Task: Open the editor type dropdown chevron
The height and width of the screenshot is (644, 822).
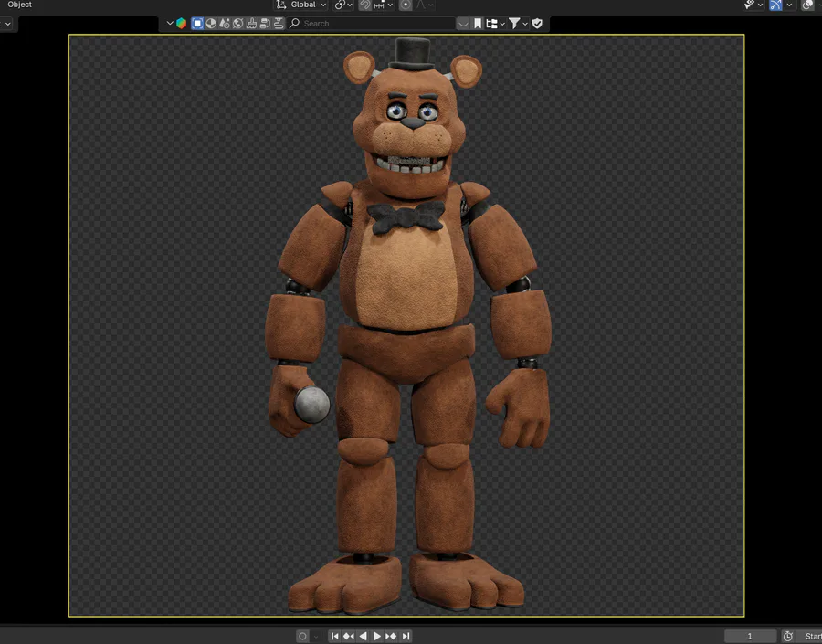Action: 169,23
